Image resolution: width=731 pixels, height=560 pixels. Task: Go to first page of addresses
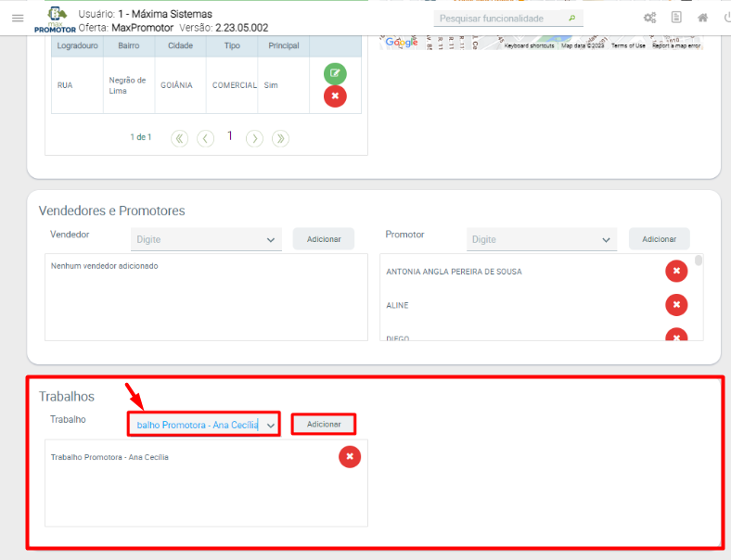(179, 138)
